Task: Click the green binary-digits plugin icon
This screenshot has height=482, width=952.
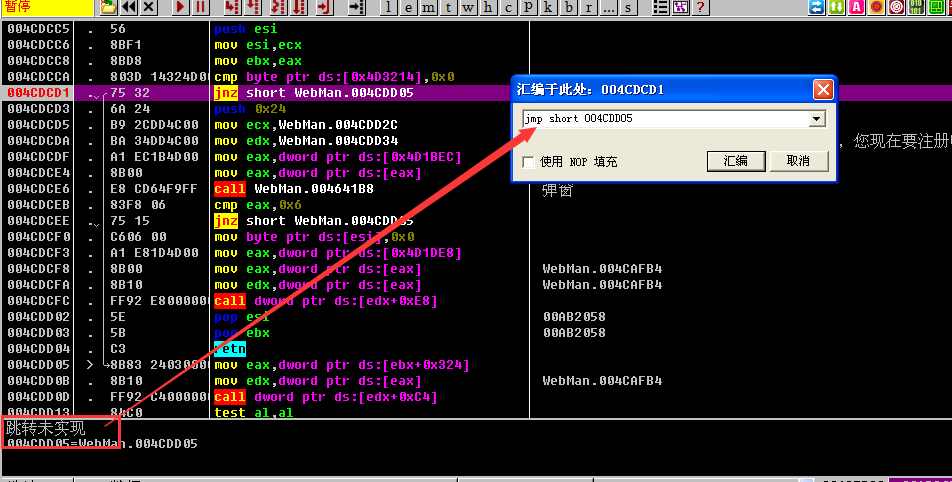Action: [x=916, y=7]
